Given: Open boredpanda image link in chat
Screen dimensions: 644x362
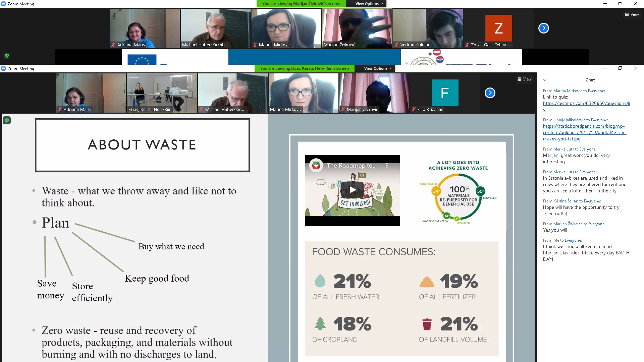Looking at the screenshot, I should (x=585, y=132).
